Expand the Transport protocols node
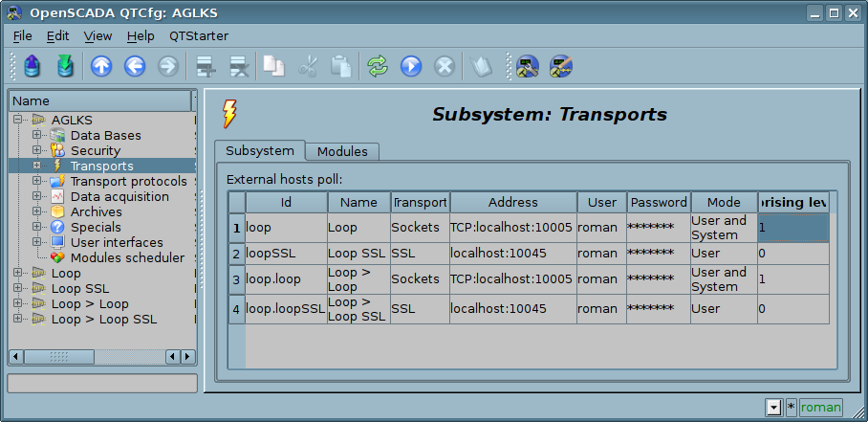 36,181
